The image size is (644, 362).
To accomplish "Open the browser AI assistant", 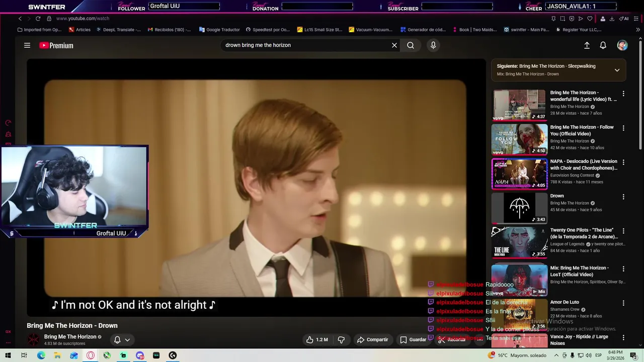I will coord(624,19).
